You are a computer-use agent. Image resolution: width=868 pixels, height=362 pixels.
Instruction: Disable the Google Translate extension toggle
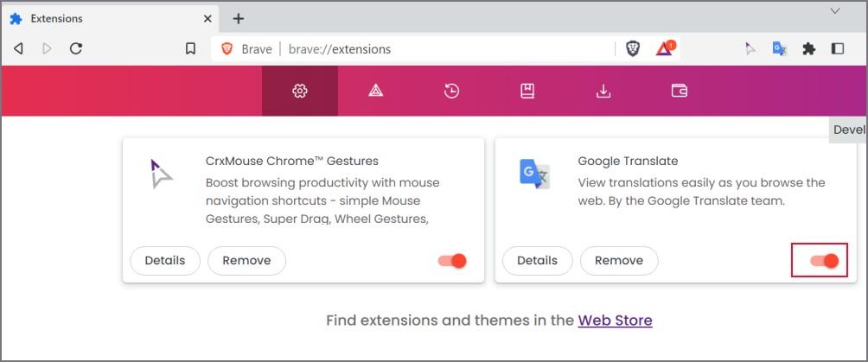pos(825,261)
